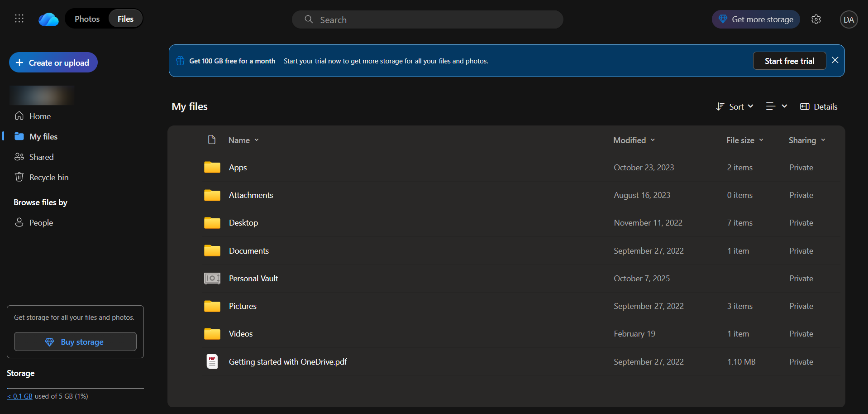868x414 pixels.
Task: Open the settings gear icon
Action: click(x=816, y=19)
